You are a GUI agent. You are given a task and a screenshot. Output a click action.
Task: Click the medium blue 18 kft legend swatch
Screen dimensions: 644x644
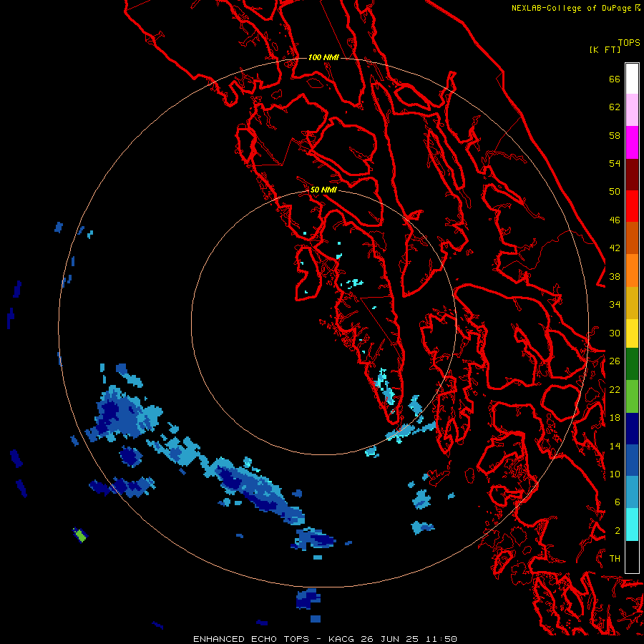coord(632,460)
